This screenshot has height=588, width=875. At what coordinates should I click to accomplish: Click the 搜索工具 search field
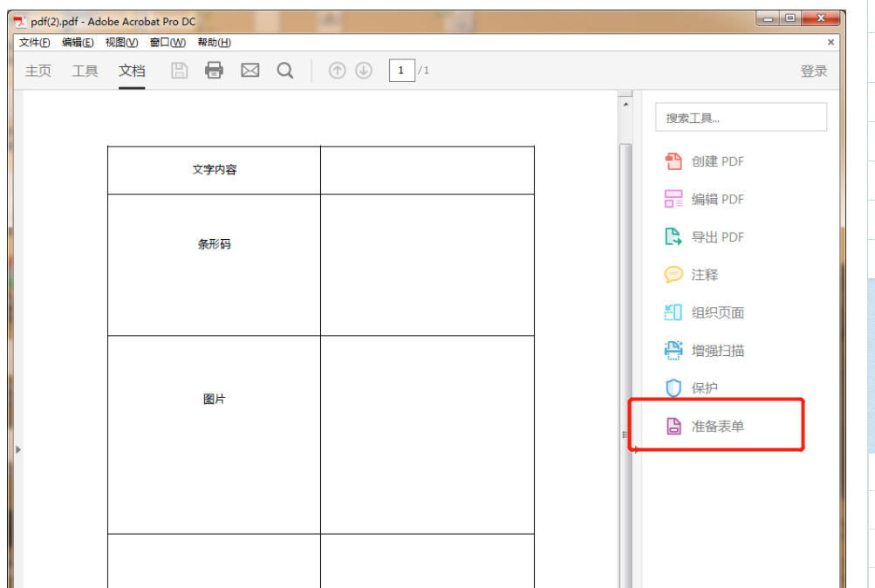point(741,117)
